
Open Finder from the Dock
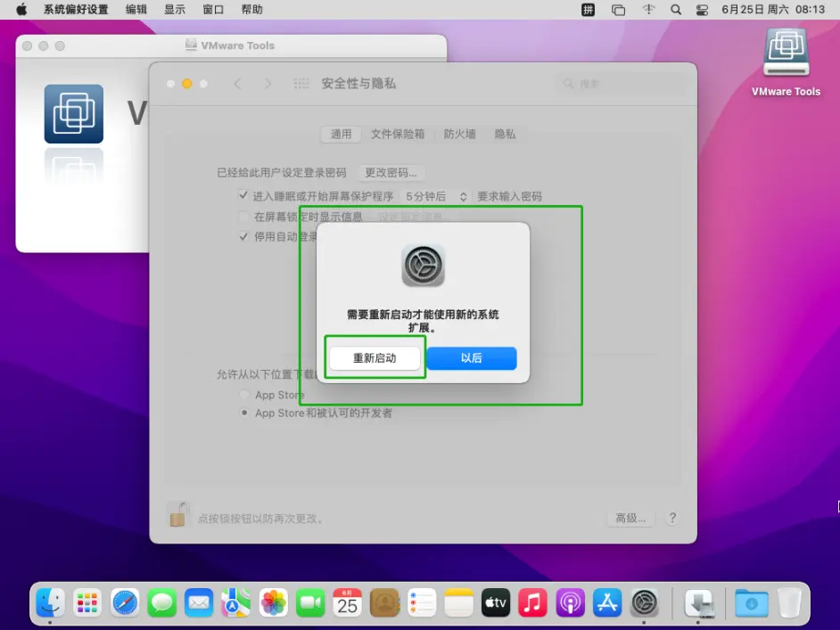click(50, 603)
